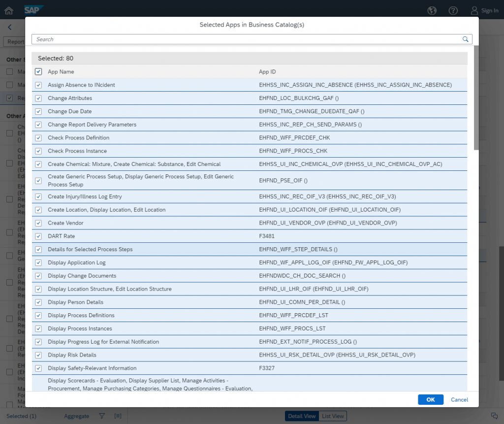Open the Help question mark icon
Screen dimensions: 504x424
click(453, 11)
